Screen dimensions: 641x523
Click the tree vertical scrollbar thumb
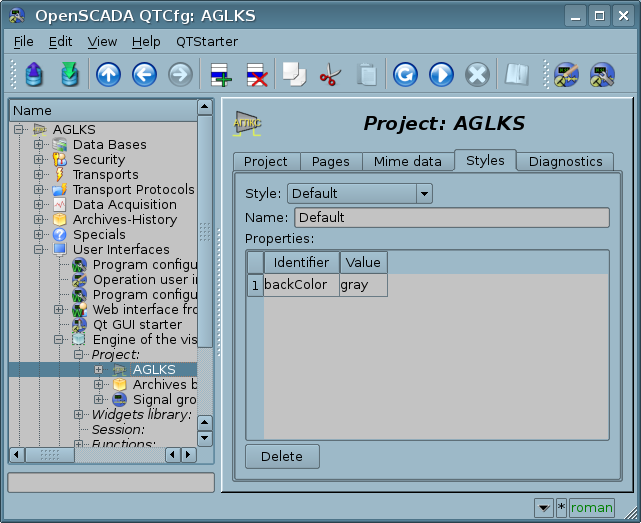pyautogui.click(x=204, y=231)
